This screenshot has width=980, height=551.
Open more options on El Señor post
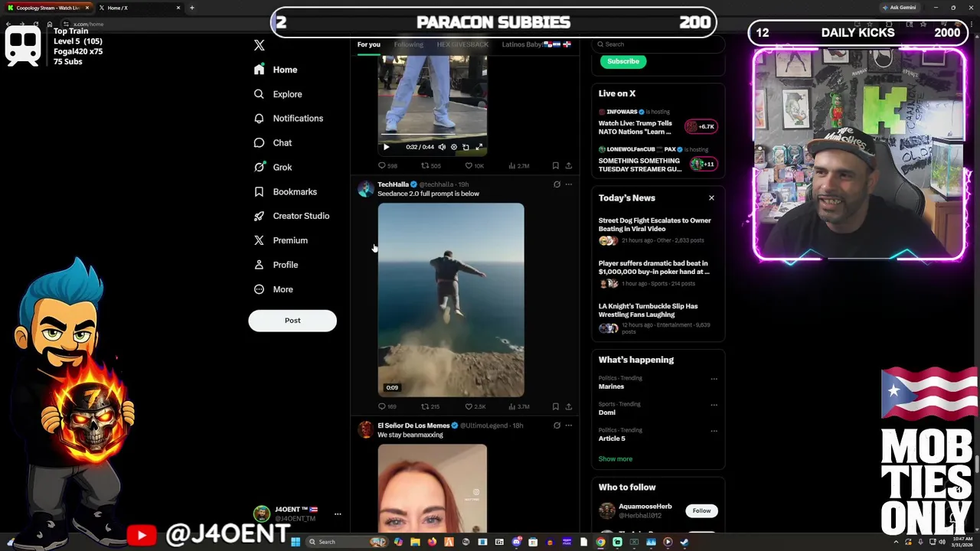pos(568,425)
